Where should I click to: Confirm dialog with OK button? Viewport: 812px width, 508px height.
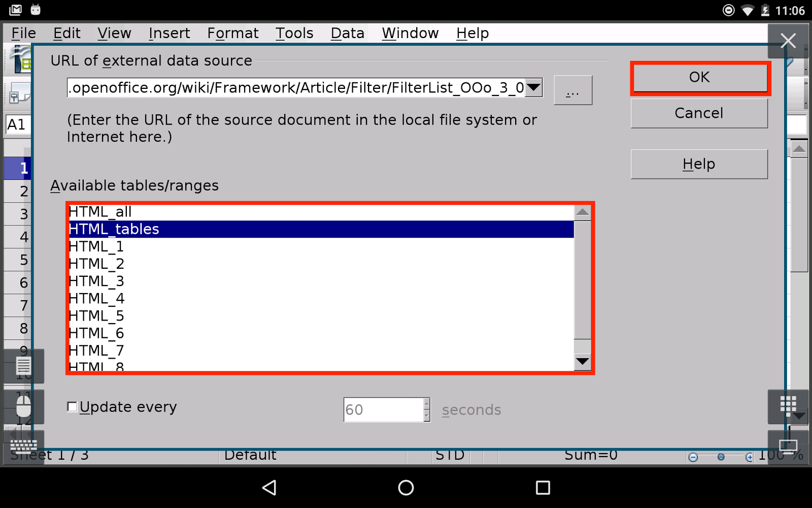[699, 78]
